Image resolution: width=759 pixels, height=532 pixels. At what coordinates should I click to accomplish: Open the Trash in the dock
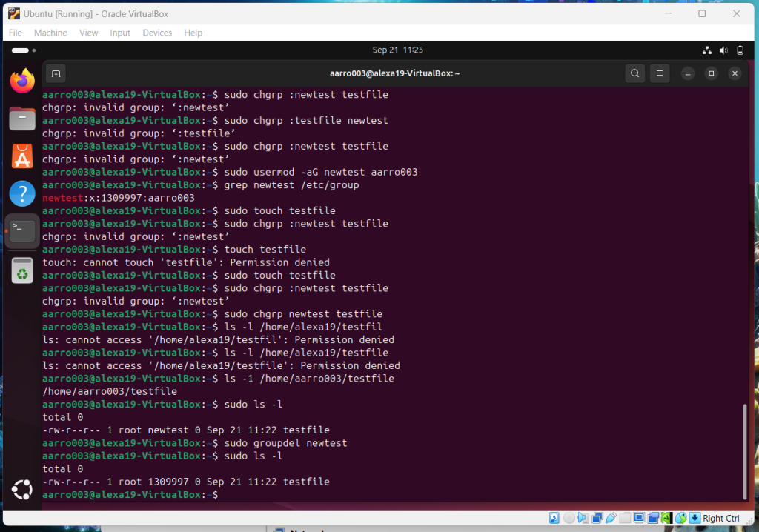[x=22, y=270]
